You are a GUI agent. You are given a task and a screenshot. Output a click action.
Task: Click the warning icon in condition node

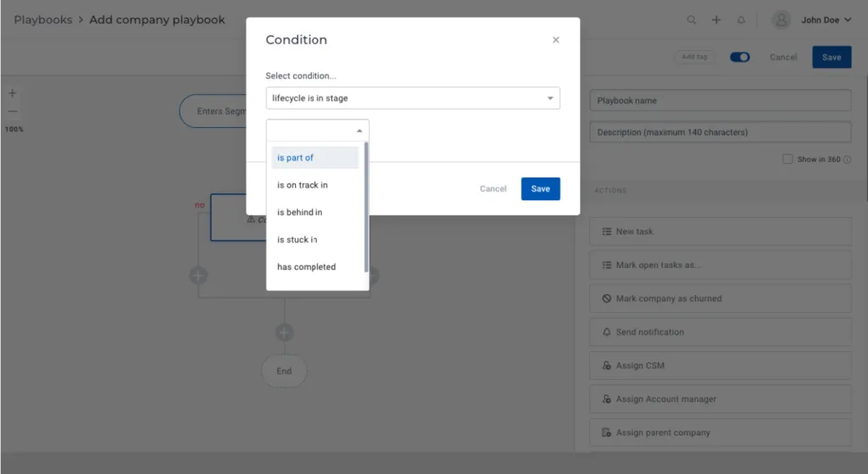pos(251,220)
